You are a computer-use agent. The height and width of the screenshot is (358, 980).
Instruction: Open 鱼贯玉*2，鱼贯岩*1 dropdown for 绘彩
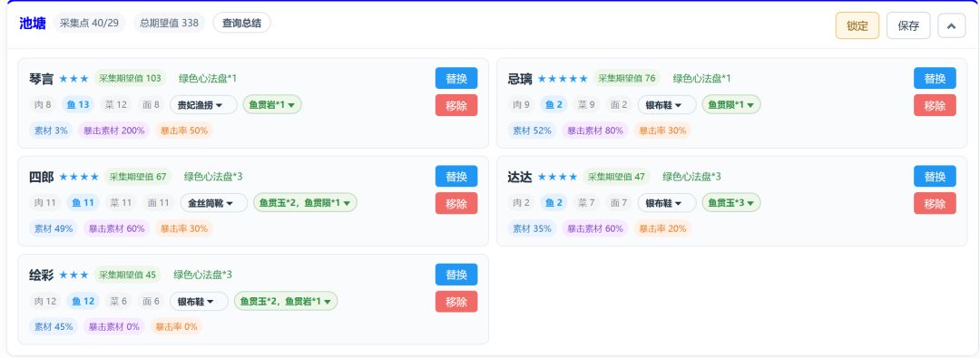pyautogui.click(x=286, y=301)
